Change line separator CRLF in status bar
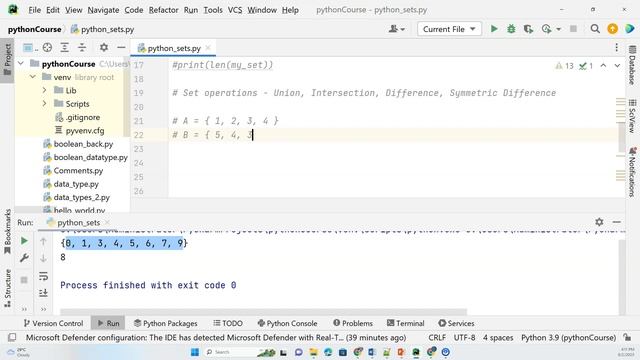The width and height of the screenshot is (640, 360). click(437, 338)
